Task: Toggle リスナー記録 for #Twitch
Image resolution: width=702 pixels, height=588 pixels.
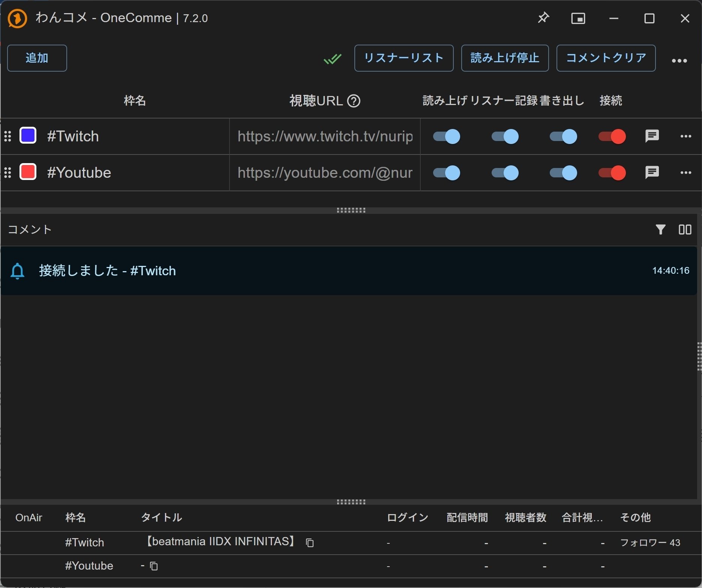Action: tap(505, 136)
